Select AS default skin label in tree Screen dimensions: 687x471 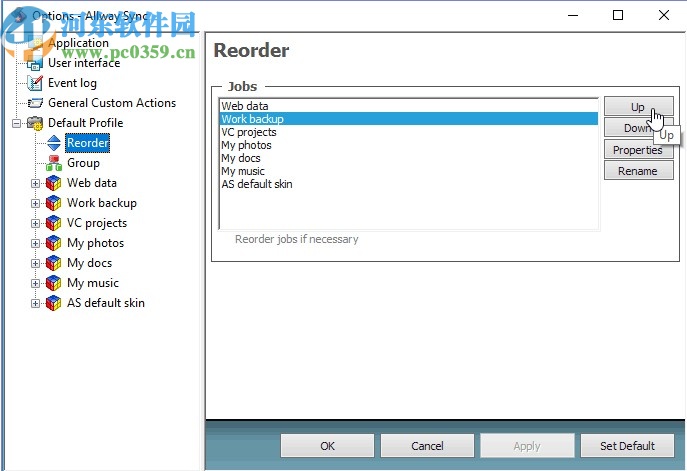click(x=106, y=303)
